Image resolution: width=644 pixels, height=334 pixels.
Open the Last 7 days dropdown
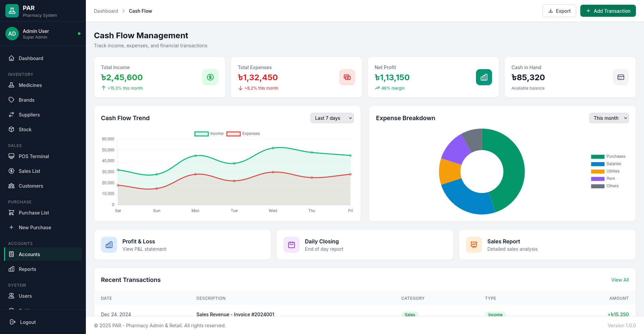coord(332,118)
